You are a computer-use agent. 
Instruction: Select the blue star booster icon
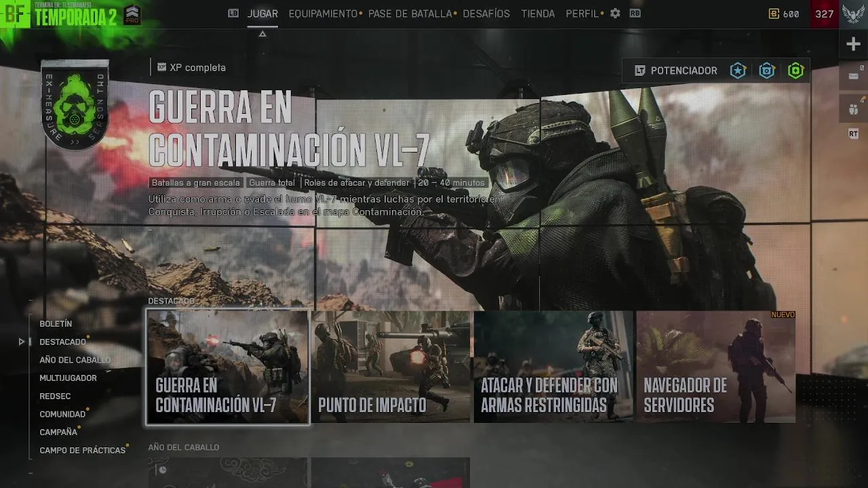[x=738, y=70]
